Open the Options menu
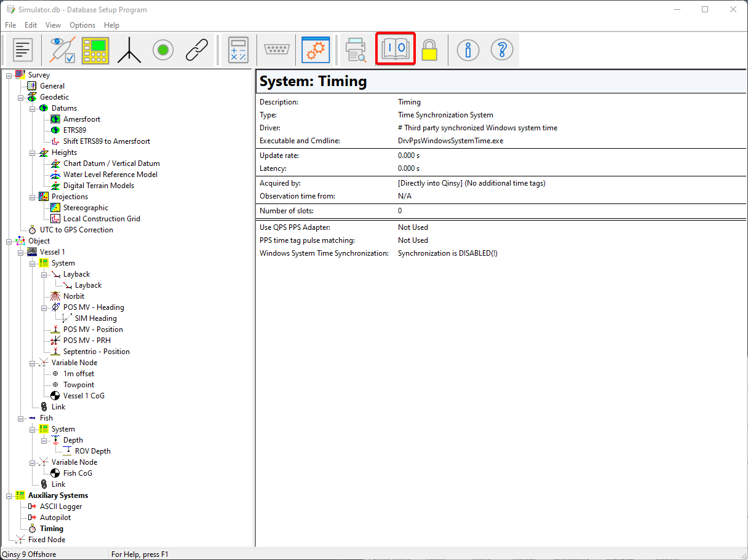 [82, 25]
